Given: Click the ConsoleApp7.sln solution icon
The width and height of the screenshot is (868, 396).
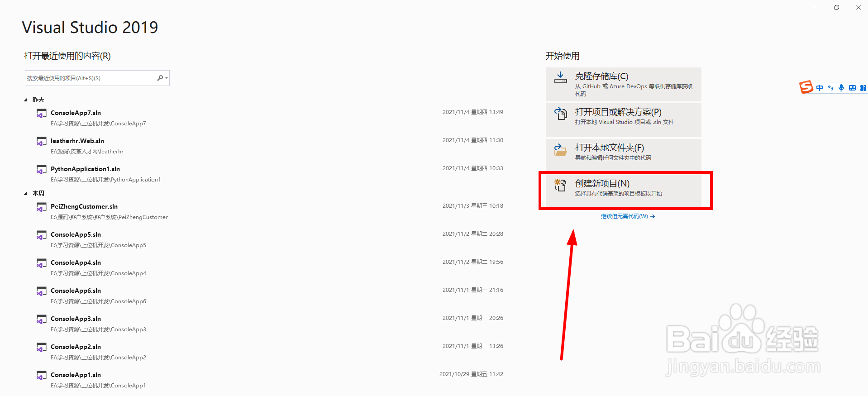Looking at the screenshot, I should coord(41,114).
